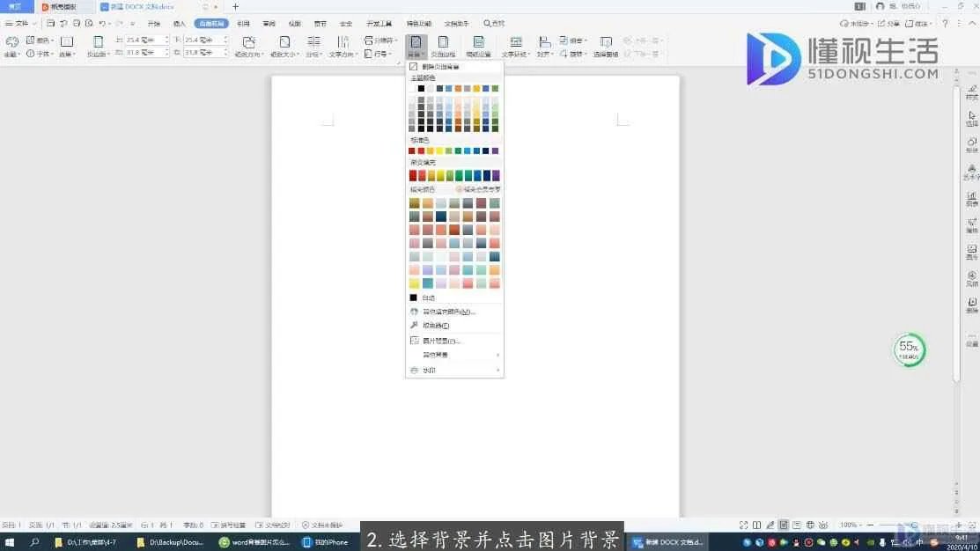Click the paper orientation icon

pyautogui.click(x=248, y=46)
